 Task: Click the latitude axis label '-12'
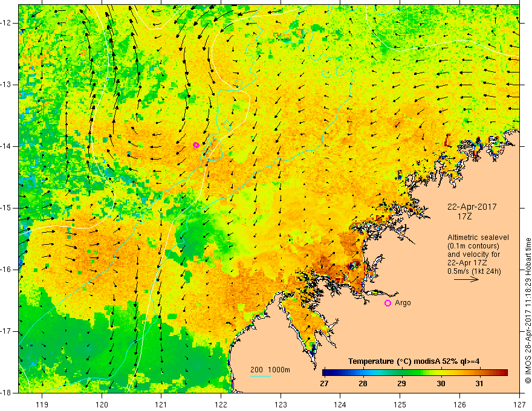point(7,23)
